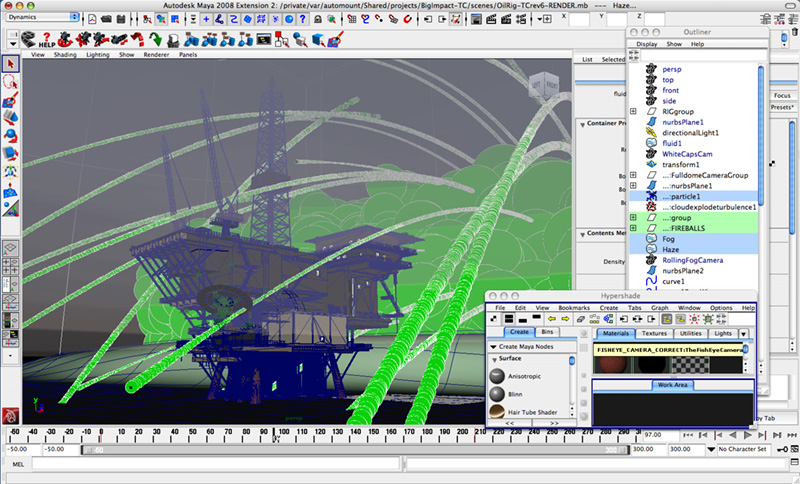
Task: Open the viewport Shading menu
Action: pos(65,55)
